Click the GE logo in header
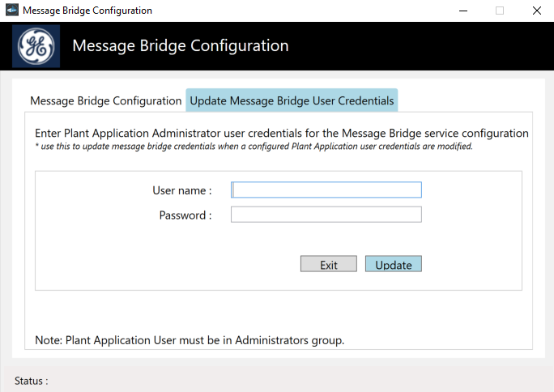 (x=36, y=46)
